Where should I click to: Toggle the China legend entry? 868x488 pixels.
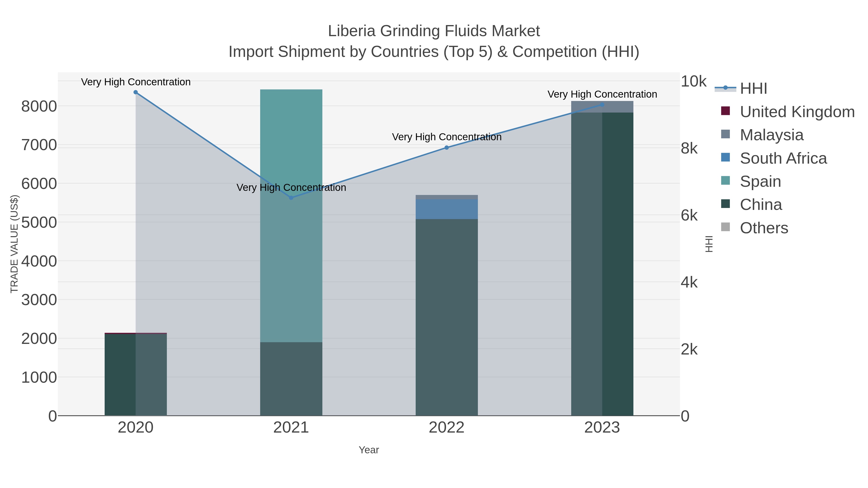(751, 204)
